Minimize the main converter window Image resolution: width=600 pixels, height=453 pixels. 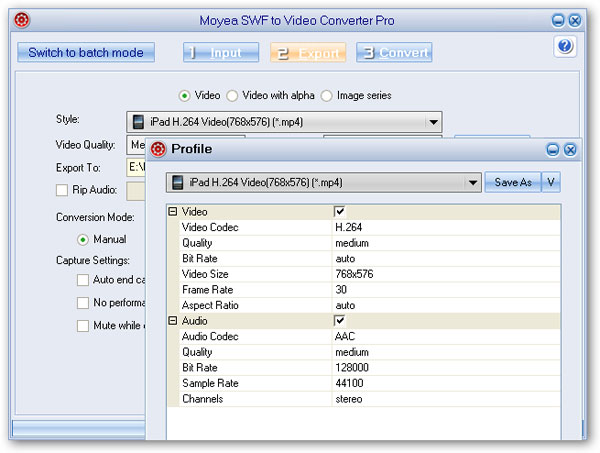pos(558,20)
